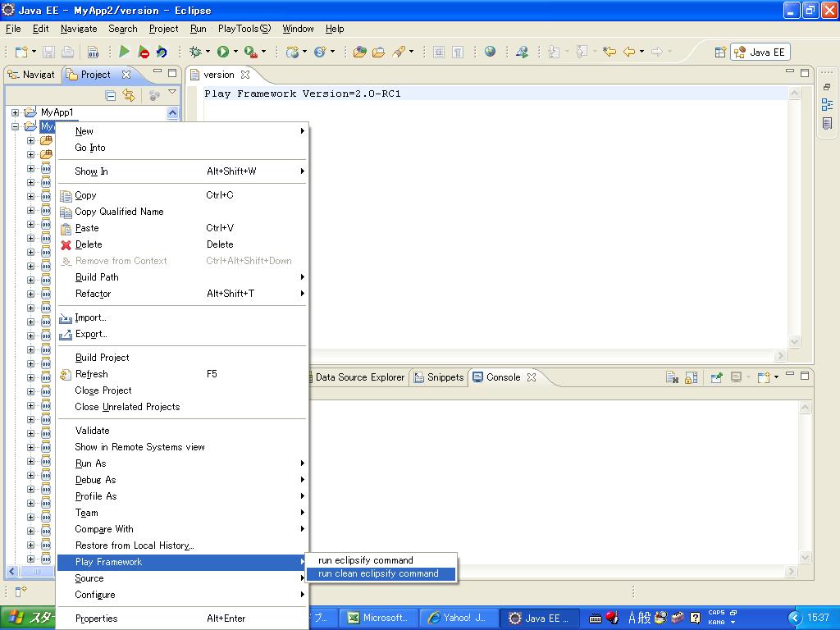The height and width of the screenshot is (630, 840).
Task: Open the Play Framework context menu entry
Action: [x=182, y=562]
